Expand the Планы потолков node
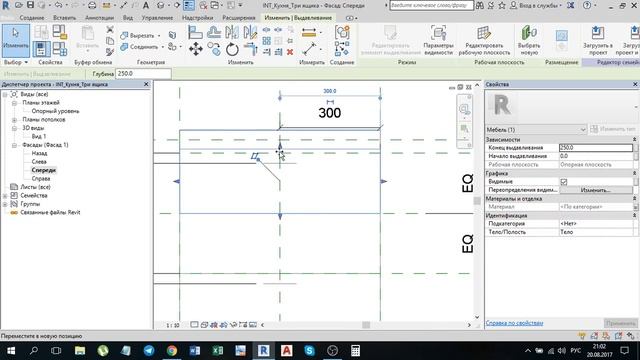This screenshot has width=640, height=360. coord(14,120)
